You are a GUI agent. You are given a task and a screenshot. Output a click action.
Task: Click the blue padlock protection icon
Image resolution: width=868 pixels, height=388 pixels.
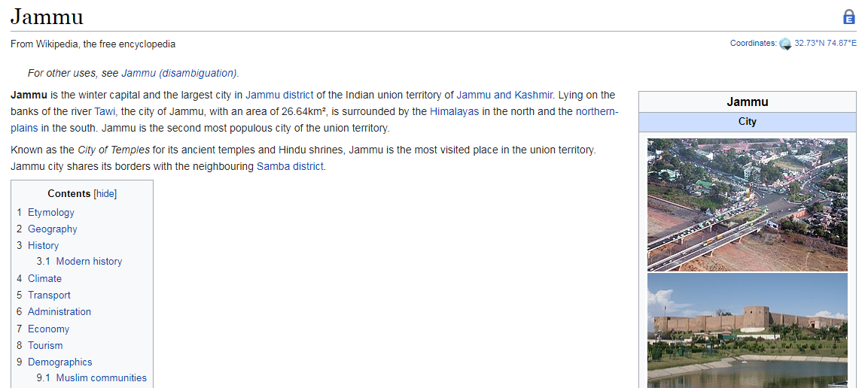[848, 17]
